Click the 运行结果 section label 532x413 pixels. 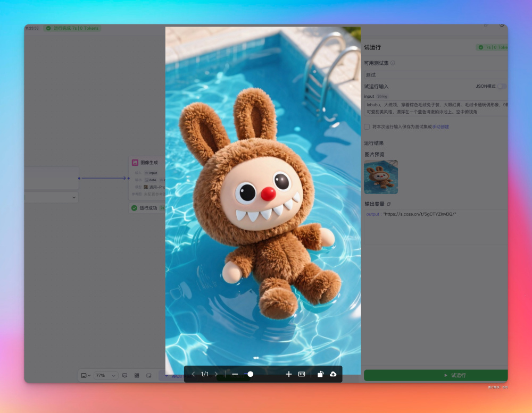[x=373, y=143]
